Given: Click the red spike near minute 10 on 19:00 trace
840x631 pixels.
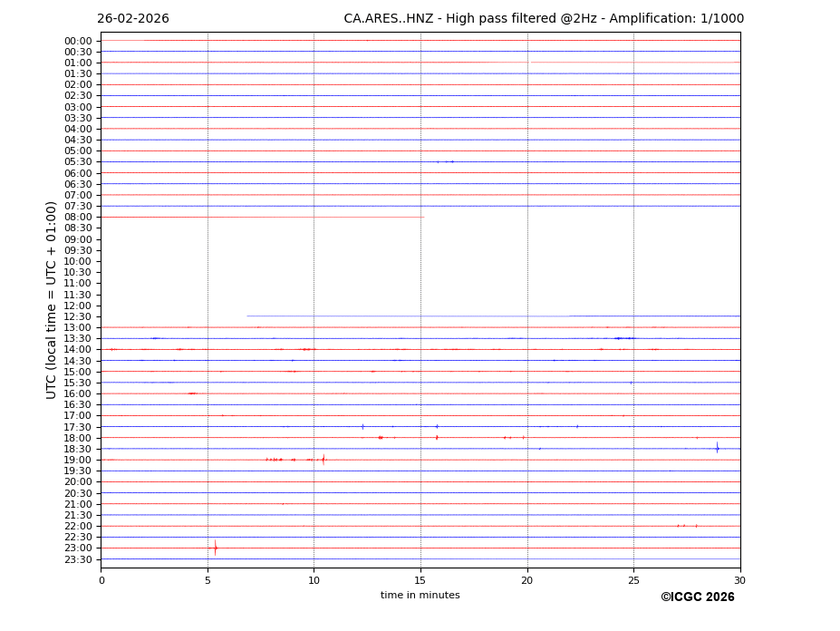Looking at the screenshot, I should tap(323, 460).
